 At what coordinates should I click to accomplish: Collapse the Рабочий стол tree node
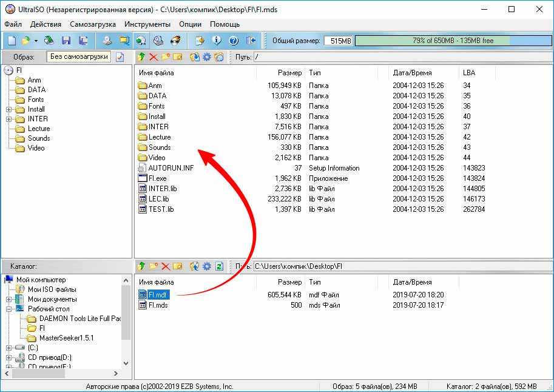coord(9,309)
